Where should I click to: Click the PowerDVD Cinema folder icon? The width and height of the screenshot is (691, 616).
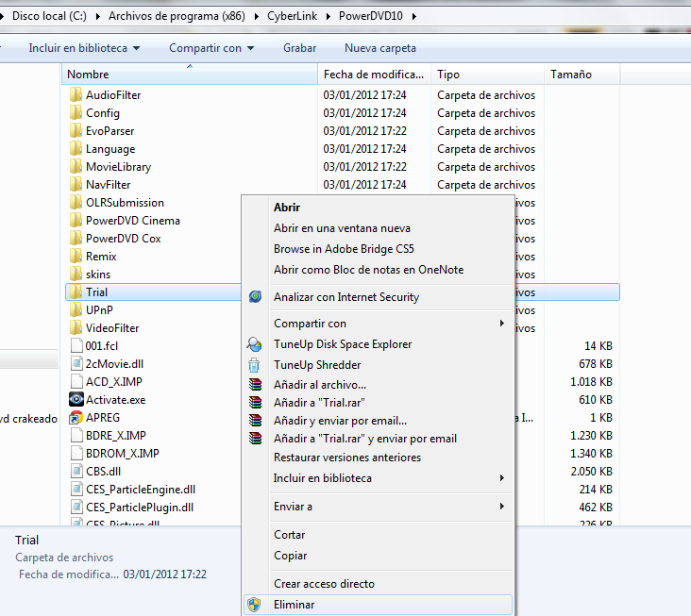click(x=76, y=220)
